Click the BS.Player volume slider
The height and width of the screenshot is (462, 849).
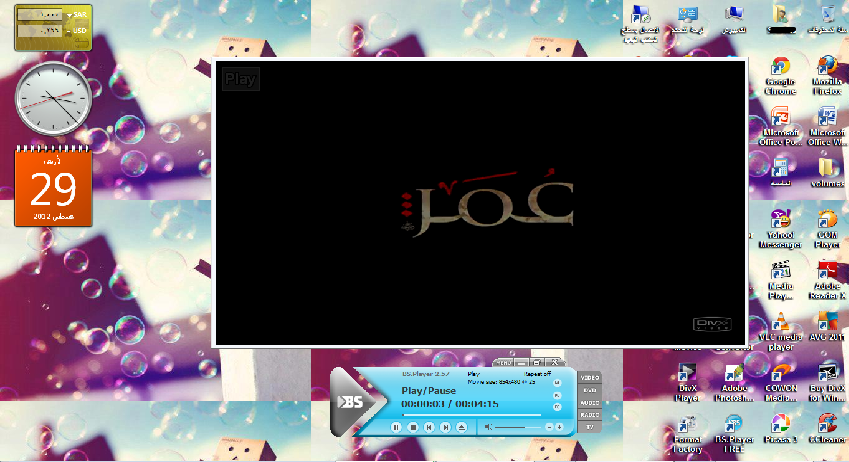click(x=518, y=427)
